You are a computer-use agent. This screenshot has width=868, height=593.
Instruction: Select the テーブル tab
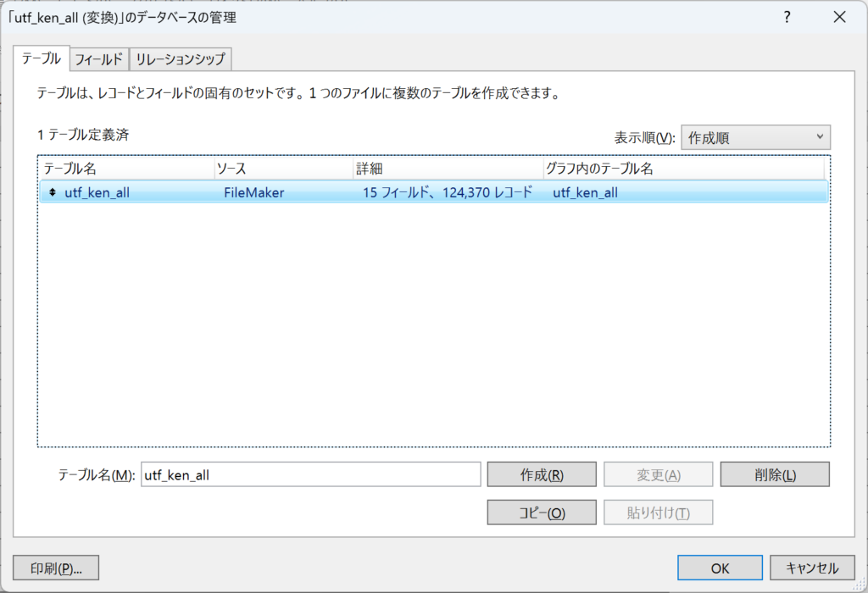[x=41, y=58]
